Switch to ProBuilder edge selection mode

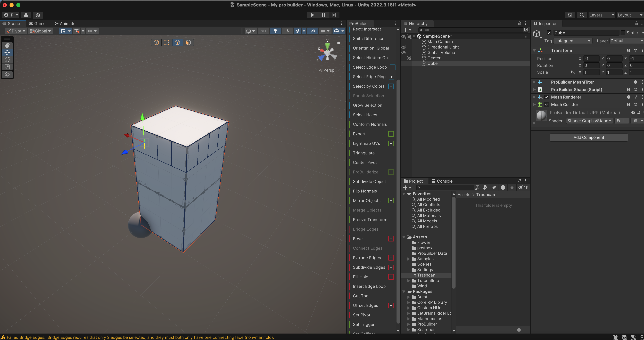coord(177,43)
